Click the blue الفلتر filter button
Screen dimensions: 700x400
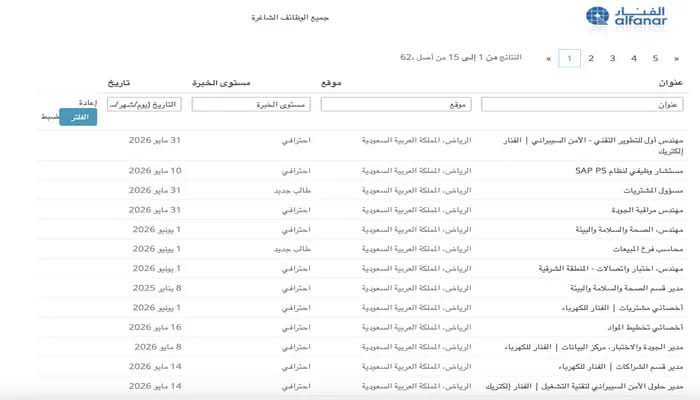tap(78, 117)
